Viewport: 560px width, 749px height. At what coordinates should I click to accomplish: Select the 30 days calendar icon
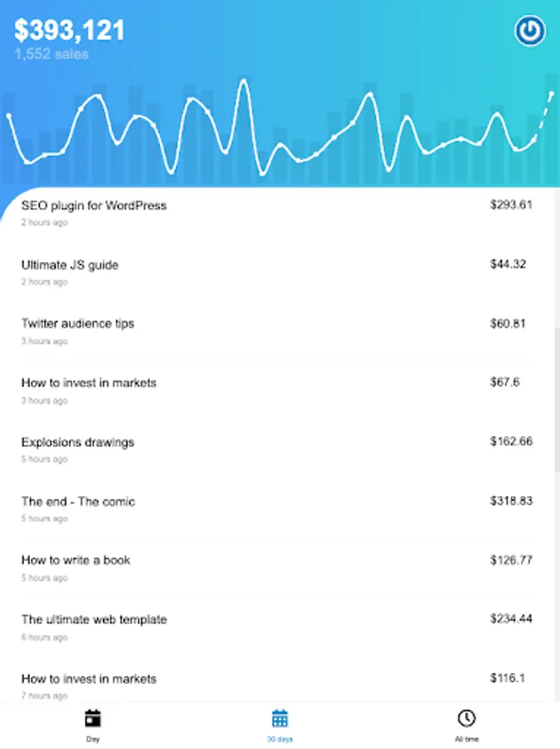coord(280,718)
